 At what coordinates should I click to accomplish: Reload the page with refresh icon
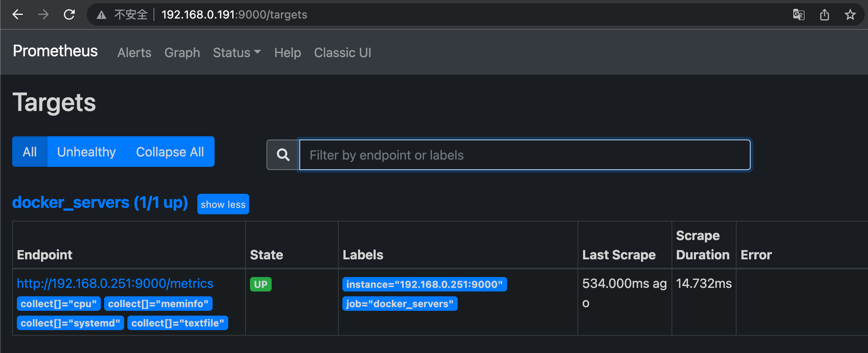pyautogui.click(x=69, y=15)
